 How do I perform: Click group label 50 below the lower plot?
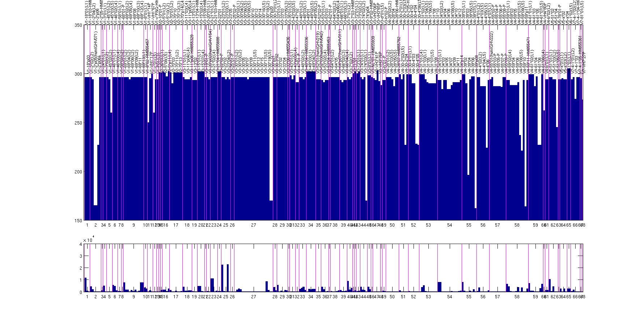point(392,297)
